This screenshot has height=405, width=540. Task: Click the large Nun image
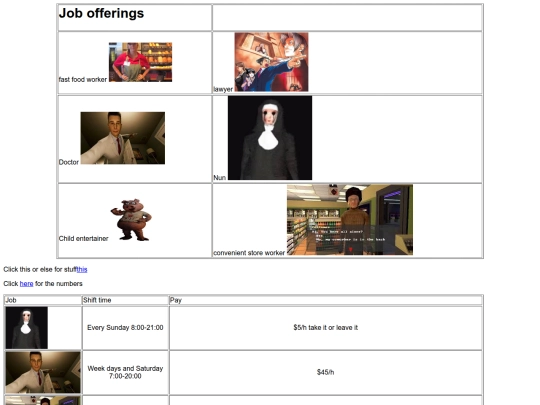pos(270,138)
